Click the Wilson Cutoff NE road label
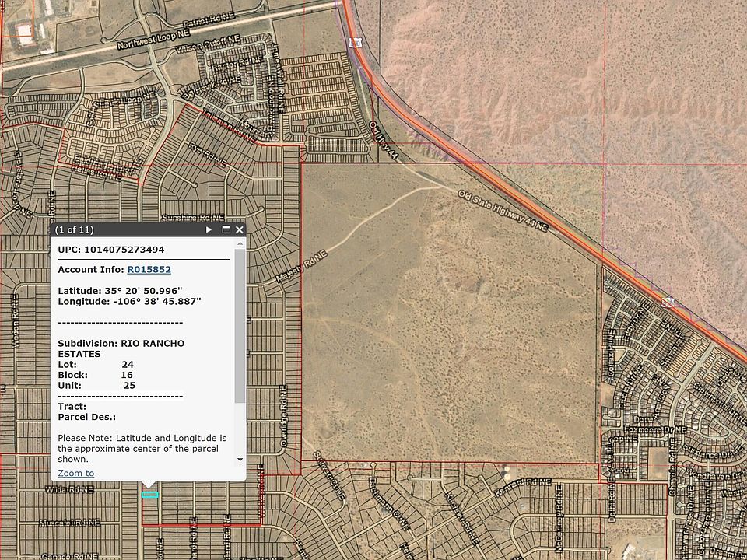The height and width of the screenshot is (560, 747). click(x=207, y=44)
